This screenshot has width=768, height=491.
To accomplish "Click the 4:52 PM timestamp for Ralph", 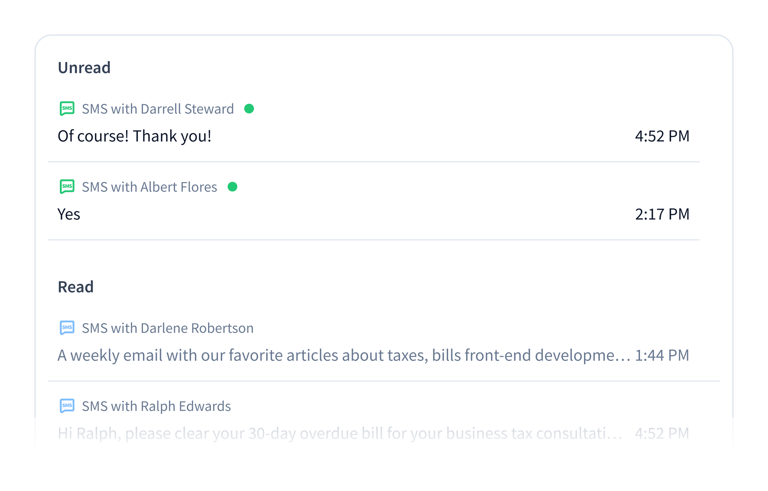I will pyautogui.click(x=662, y=433).
